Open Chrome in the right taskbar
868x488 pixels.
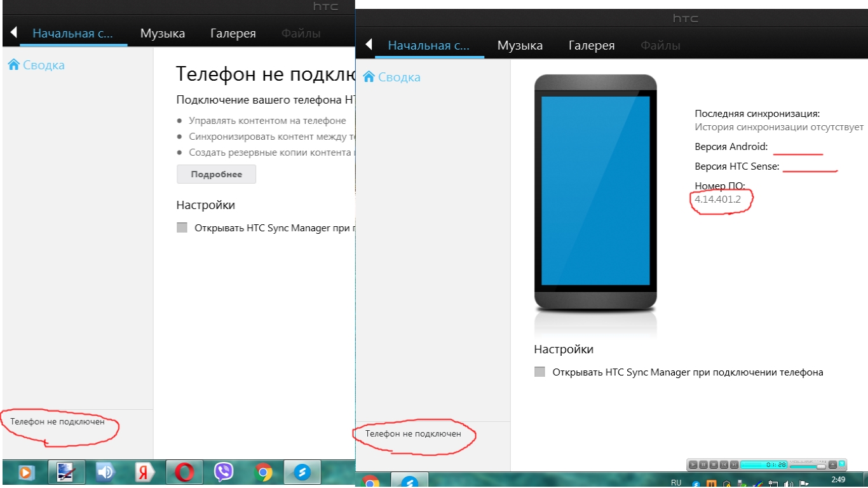pyautogui.click(x=370, y=482)
